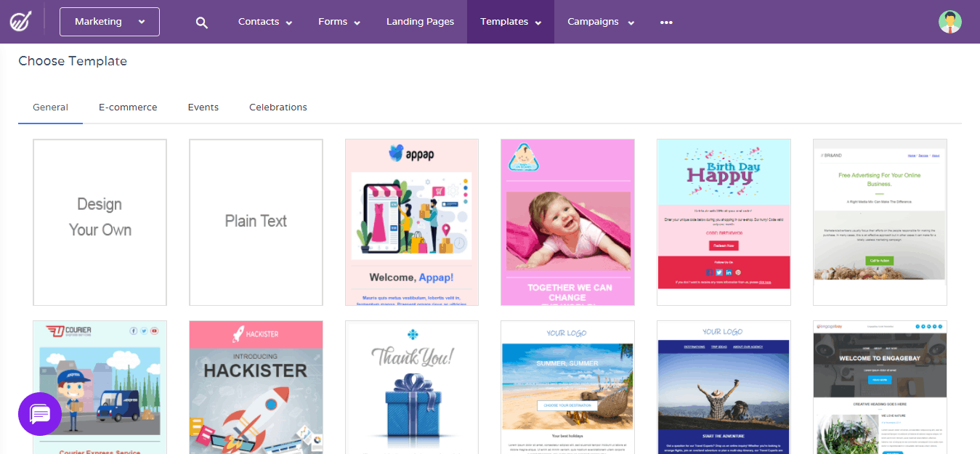Choose the Summer beach holidays template
980x454 pixels.
pyautogui.click(x=567, y=387)
